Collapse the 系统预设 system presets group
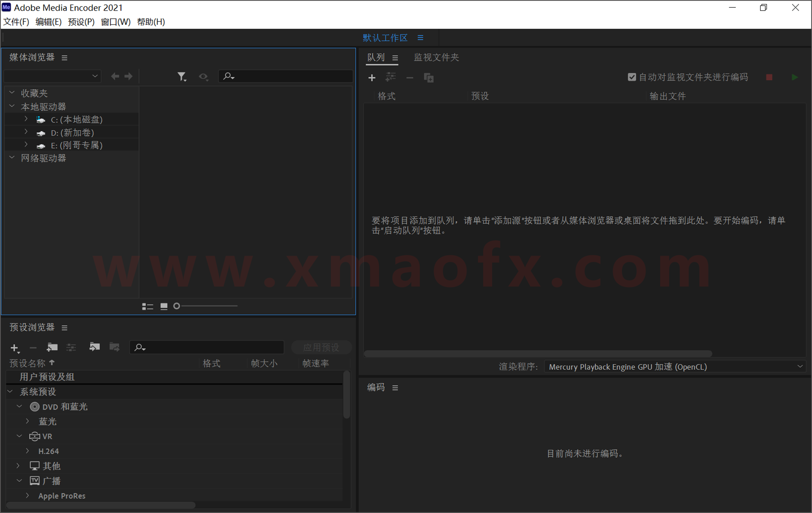This screenshot has height=513, width=812. click(10, 392)
